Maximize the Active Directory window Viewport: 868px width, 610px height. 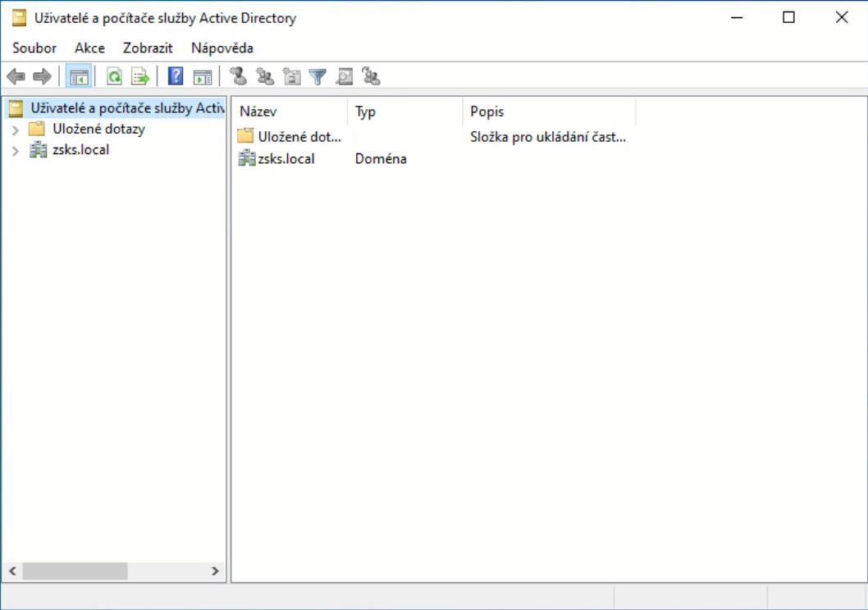click(x=789, y=18)
